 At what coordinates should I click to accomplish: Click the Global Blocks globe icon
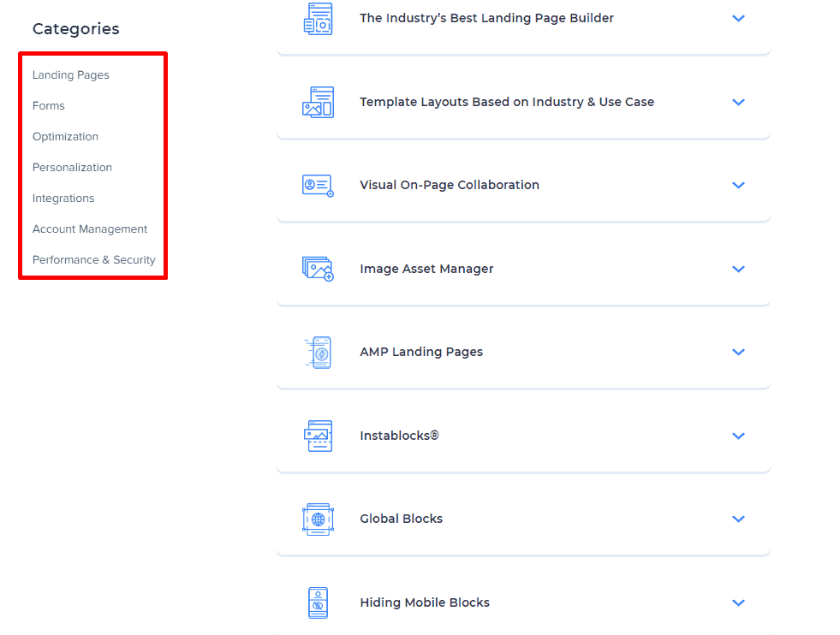[319, 519]
